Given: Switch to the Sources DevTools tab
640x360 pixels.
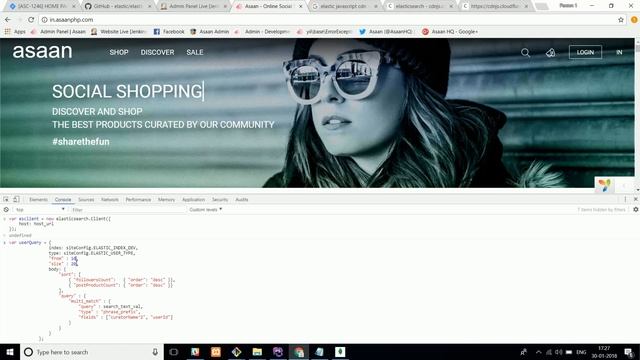Looking at the screenshot, I should tap(86, 200).
